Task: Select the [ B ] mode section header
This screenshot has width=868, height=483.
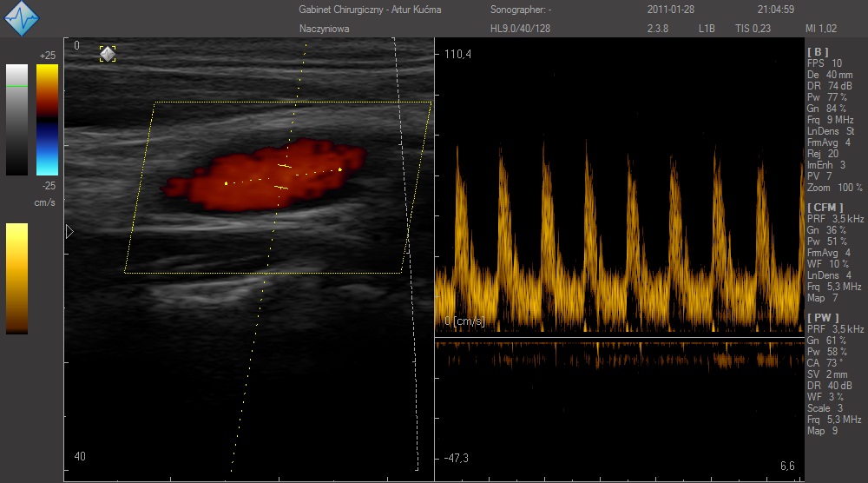Action: click(x=818, y=52)
